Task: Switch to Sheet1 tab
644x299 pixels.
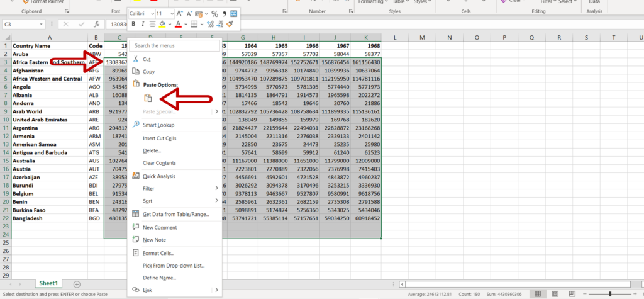Action: pos(48,283)
